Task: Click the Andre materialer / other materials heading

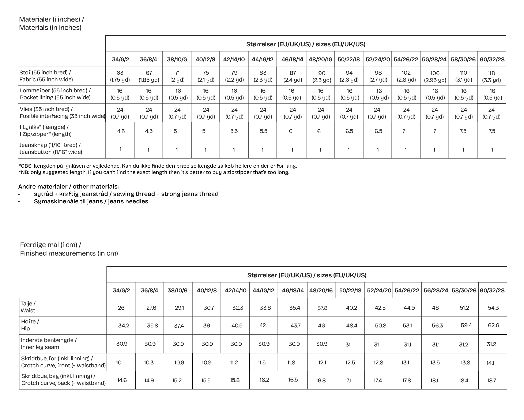Action: point(69,186)
